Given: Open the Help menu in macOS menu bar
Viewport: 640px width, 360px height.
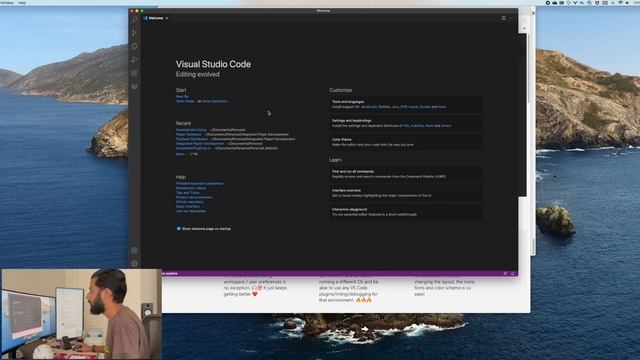Looking at the screenshot, I should pyautogui.click(x=22, y=2).
